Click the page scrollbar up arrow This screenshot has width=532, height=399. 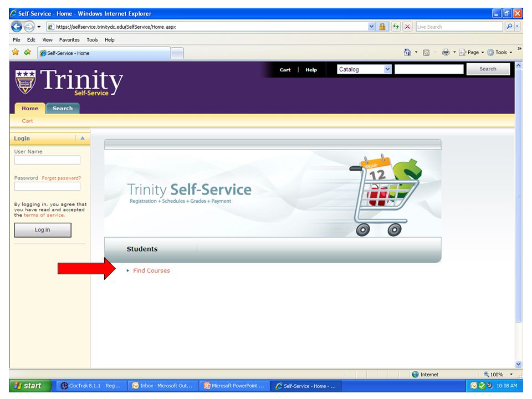coord(518,65)
